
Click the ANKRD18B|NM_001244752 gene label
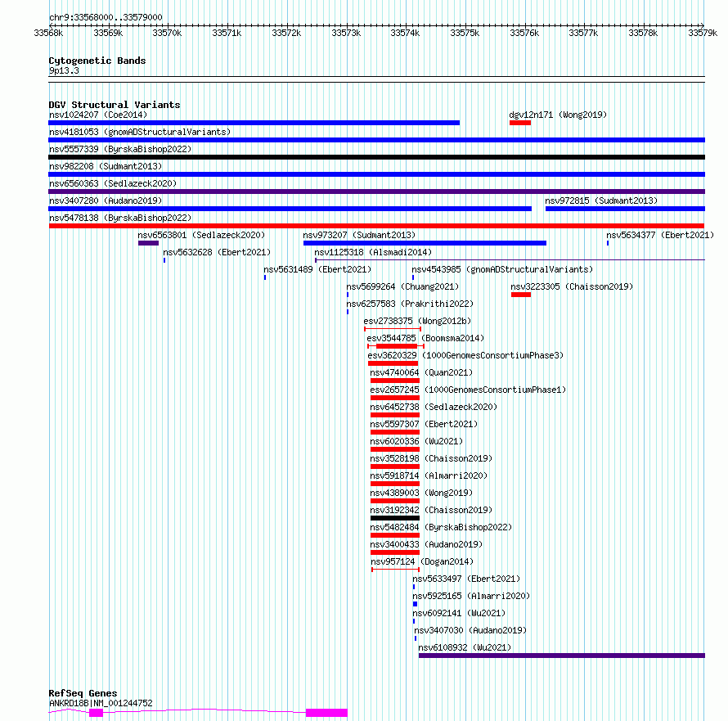point(101,703)
